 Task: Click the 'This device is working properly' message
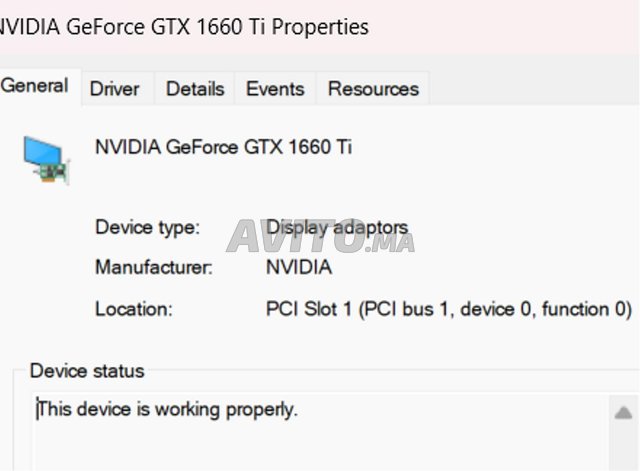[x=167, y=409]
